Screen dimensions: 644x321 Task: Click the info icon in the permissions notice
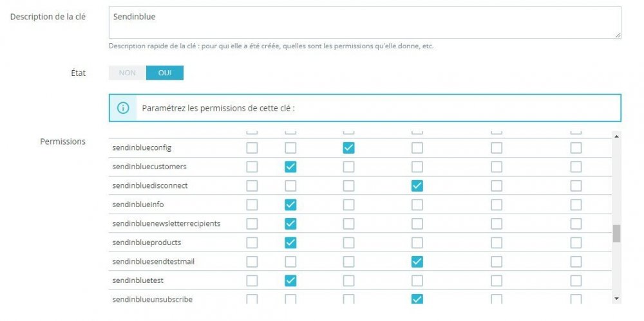123,108
